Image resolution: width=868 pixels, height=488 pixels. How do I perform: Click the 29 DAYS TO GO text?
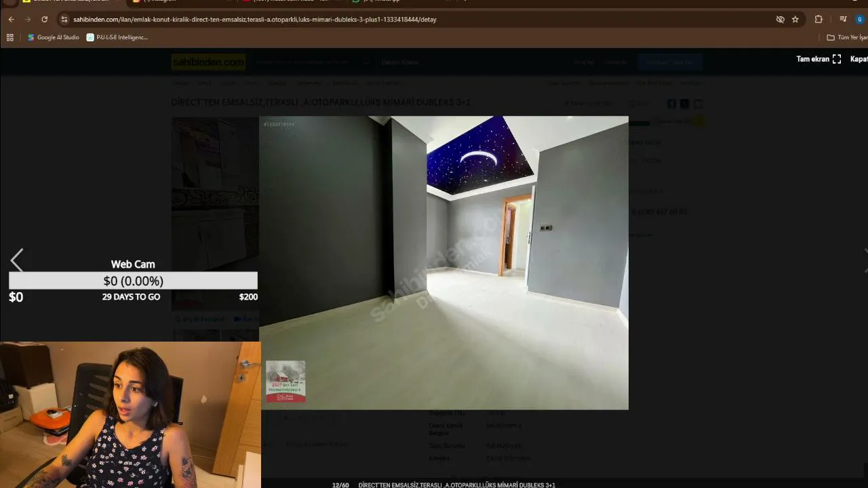pyautogui.click(x=131, y=297)
